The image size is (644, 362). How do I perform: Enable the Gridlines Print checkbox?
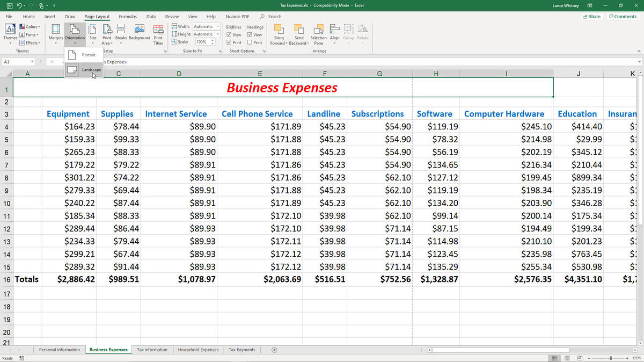(x=230, y=42)
